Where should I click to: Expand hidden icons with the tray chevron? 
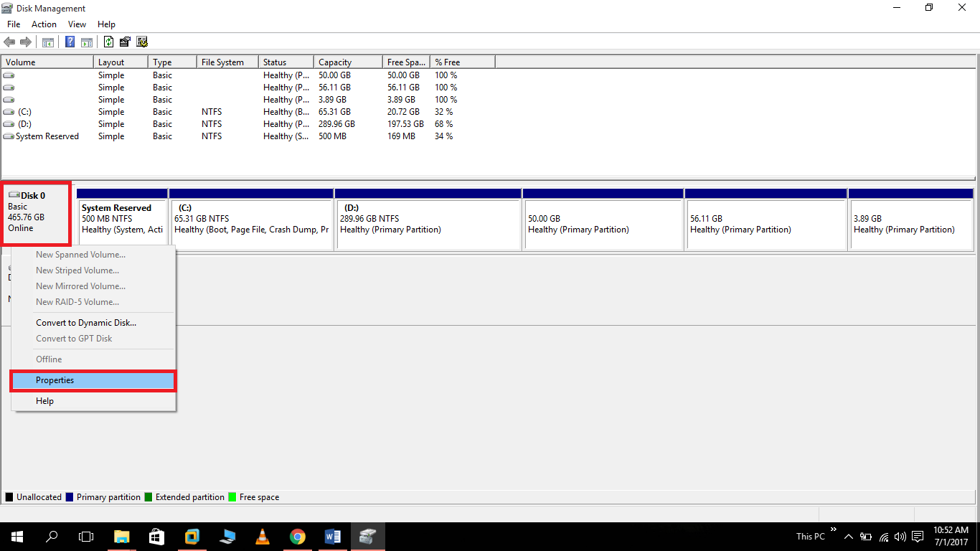click(x=848, y=536)
